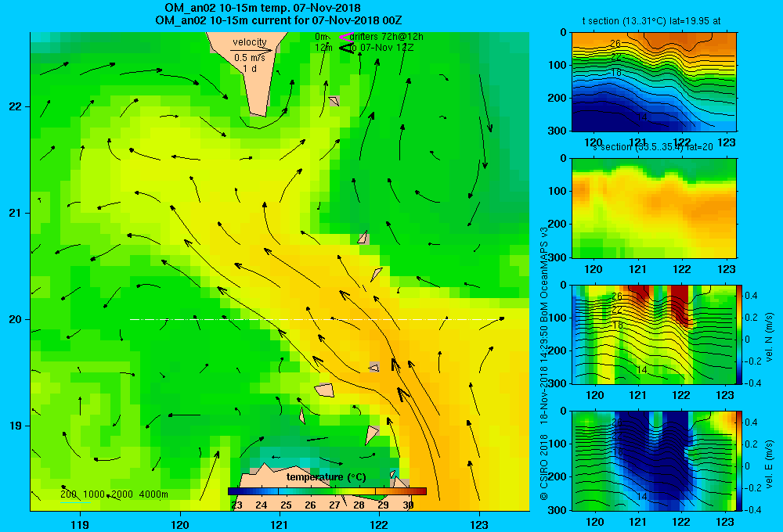
Task: Click the black 12m drifter symbol in the legend
Action: click(x=346, y=48)
